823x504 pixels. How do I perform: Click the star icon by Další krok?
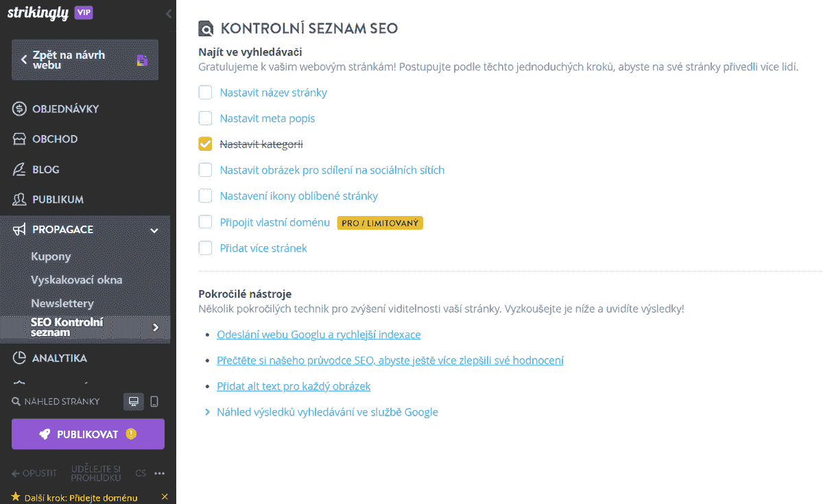click(x=16, y=496)
